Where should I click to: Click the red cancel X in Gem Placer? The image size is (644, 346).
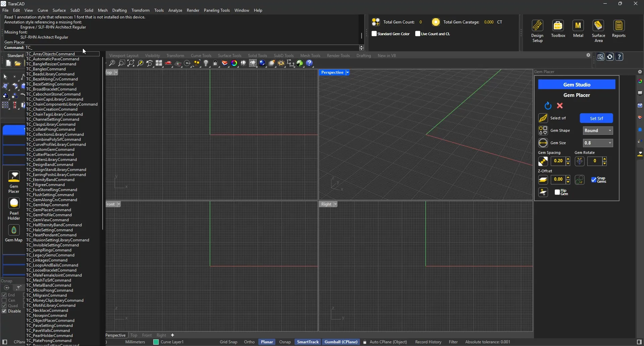point(560,106)
